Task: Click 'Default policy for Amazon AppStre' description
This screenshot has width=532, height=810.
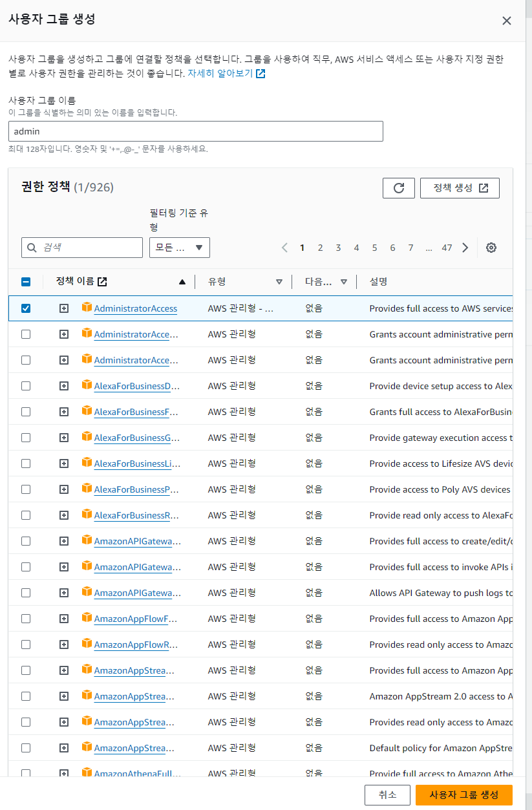Action: [441, 748]
